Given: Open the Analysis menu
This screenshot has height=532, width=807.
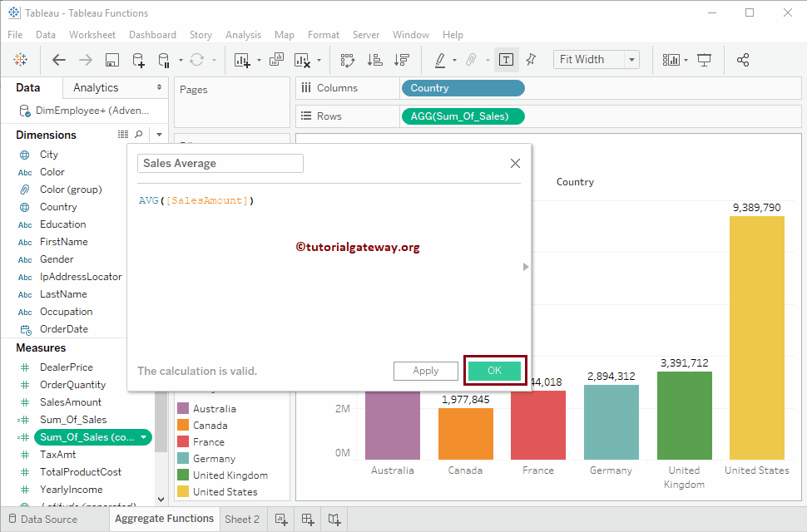Looking at the screenshot, I should (243, 35).
